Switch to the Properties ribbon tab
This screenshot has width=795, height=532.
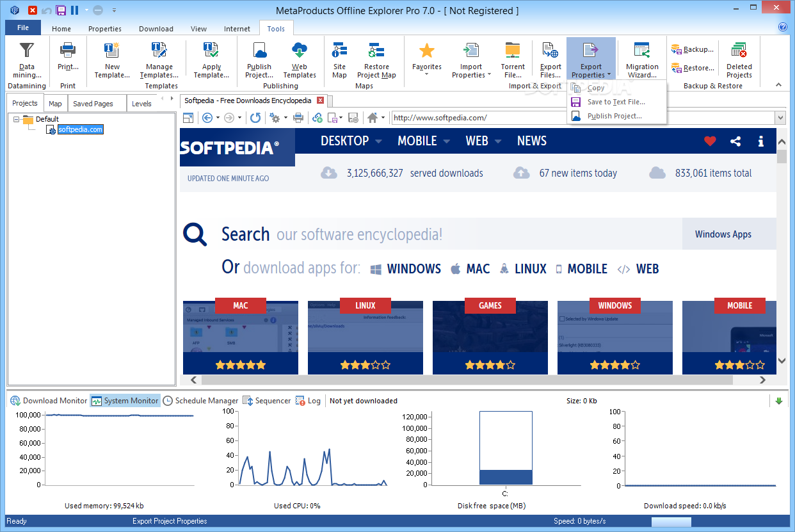(x=105, y=29)
